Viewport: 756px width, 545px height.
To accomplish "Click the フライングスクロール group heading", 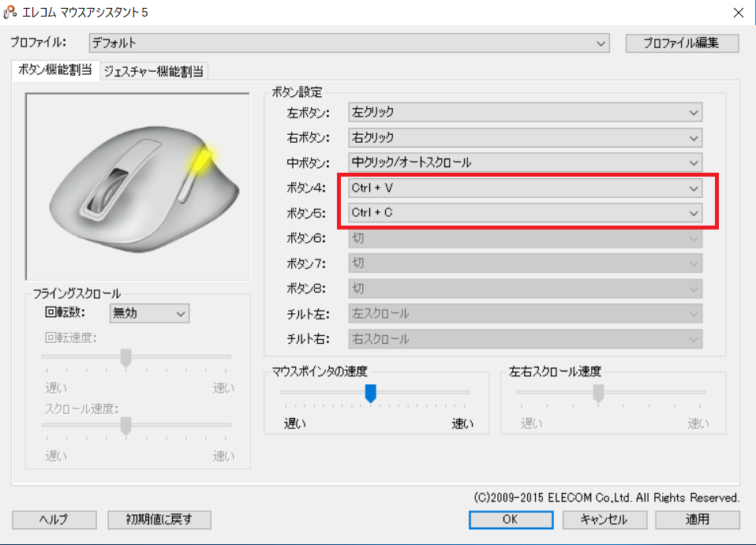I will click(x=77, y=293).
